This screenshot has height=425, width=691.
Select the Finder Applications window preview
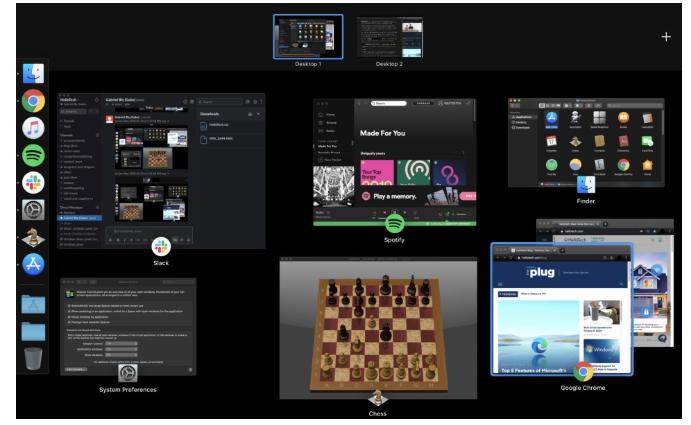coord(586,142)
